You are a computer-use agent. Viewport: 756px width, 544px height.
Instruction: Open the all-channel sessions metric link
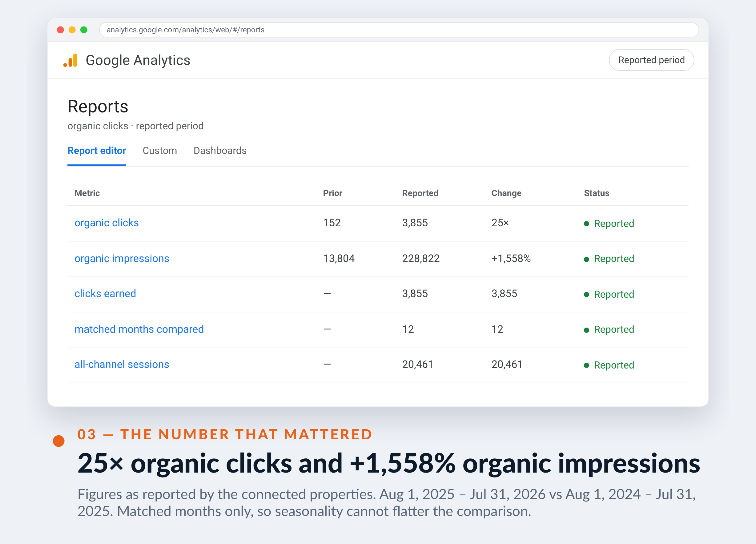click(122, 364)
